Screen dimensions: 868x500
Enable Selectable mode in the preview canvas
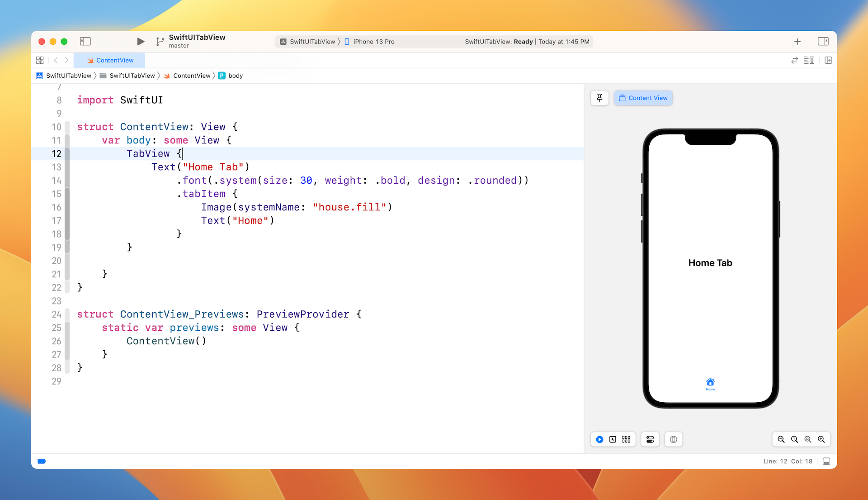click(613, 439)
